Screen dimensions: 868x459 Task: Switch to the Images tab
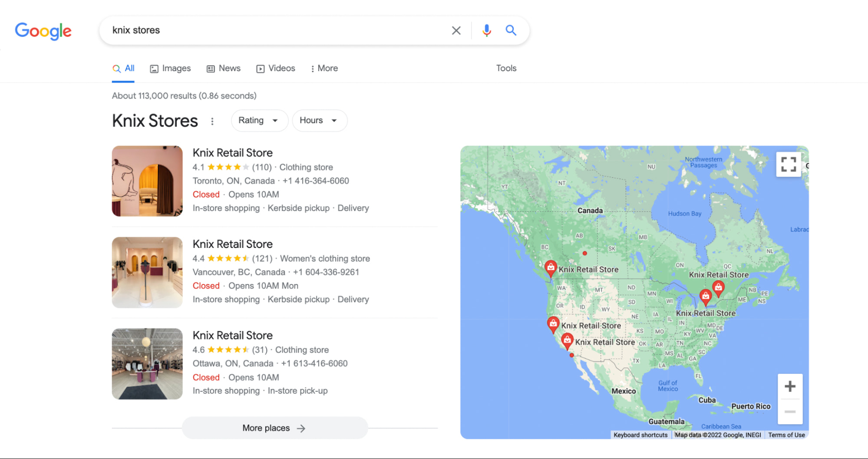170,68
